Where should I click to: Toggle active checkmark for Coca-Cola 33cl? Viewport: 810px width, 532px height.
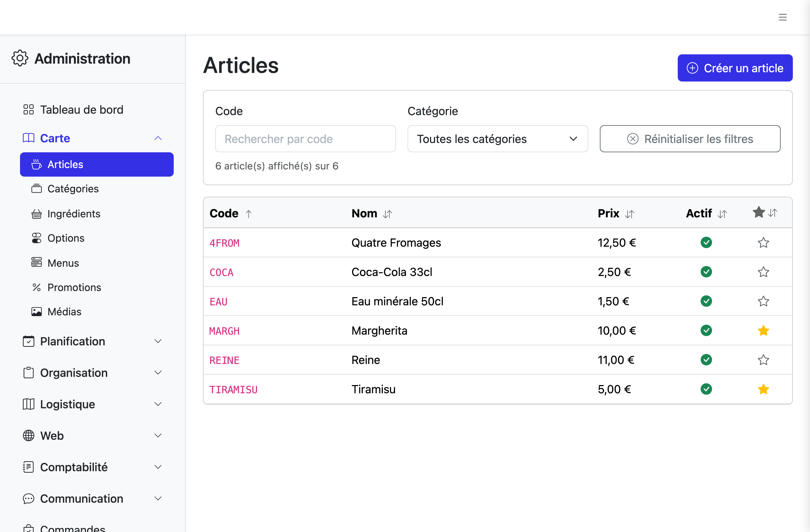click(x=706, y=272)
